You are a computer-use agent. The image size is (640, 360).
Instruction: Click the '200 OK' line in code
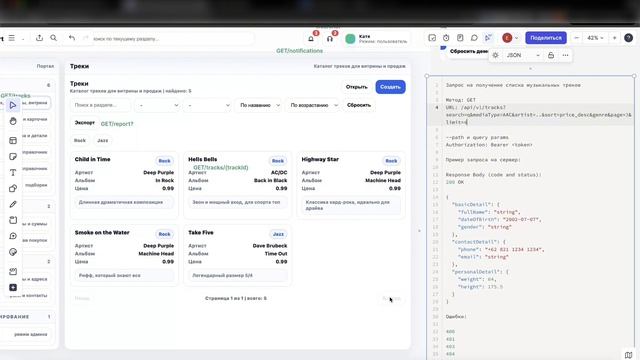[x=455, y=182]
